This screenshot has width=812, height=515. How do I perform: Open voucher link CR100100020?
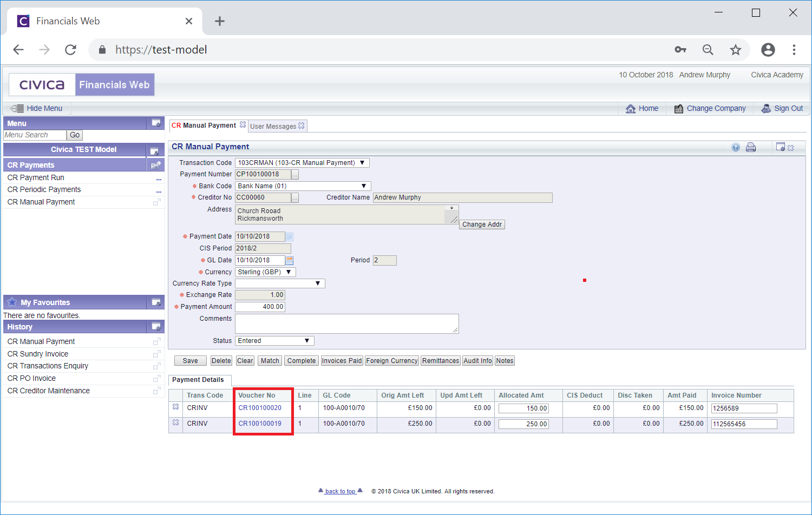(260, 408)
